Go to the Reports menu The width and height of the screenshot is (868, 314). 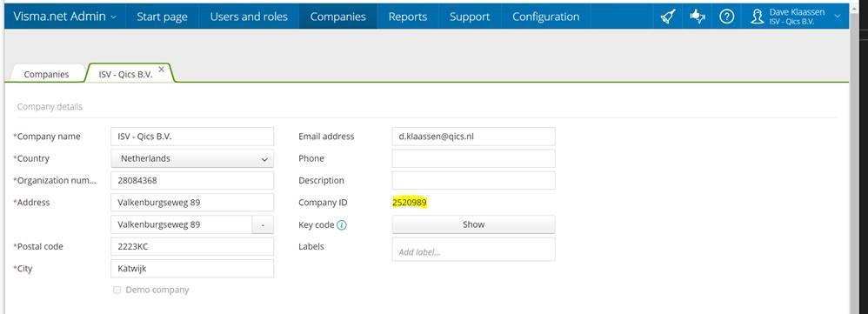pos(407,17)
